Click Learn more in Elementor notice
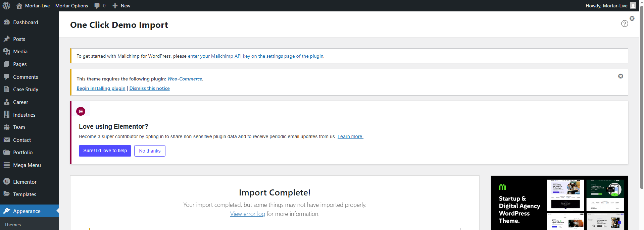644x230 pixels. [350, 136]
